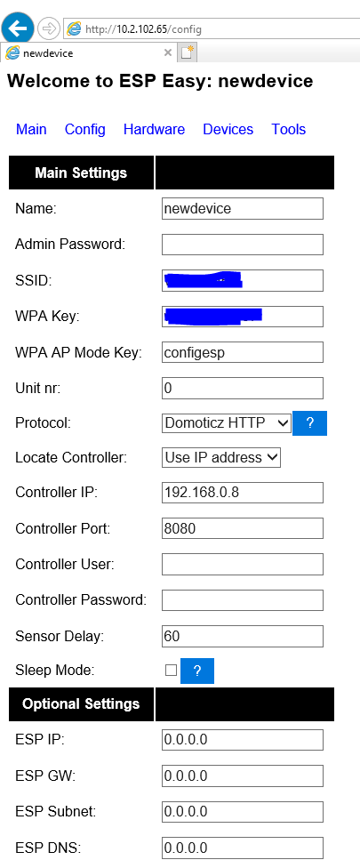Viewport: 360px width, 868px height.
Task: Go back with the browser back arrow
Action: pyautogui.click(x=18, y=28)
